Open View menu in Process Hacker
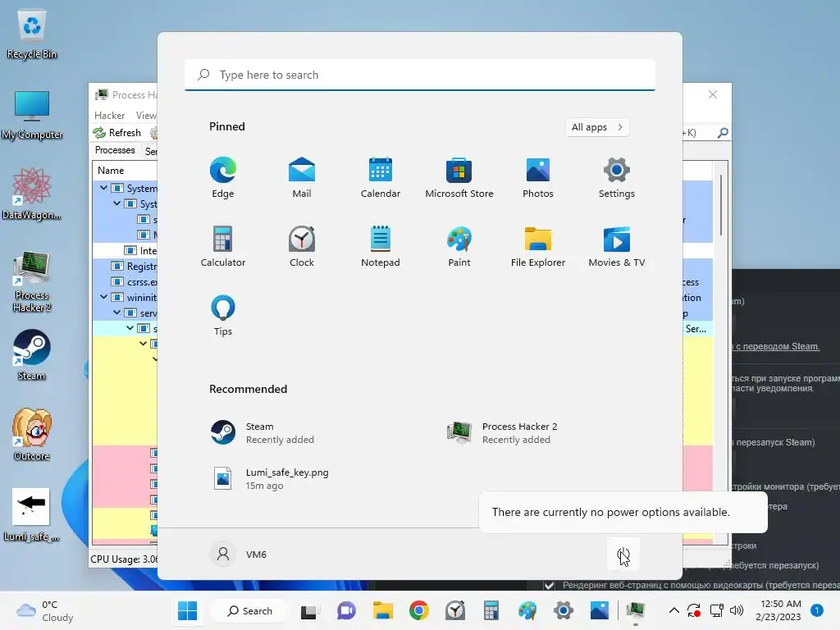 tap(145, 116)
